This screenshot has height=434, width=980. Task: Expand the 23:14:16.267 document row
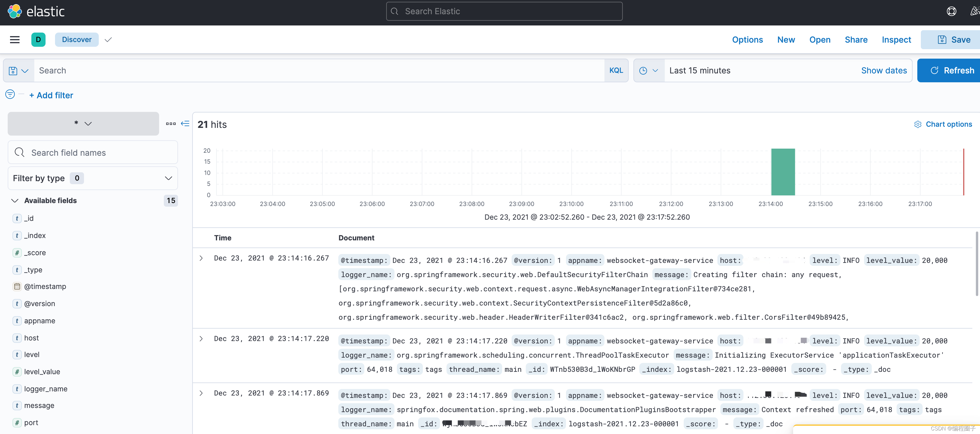point(201,258)
